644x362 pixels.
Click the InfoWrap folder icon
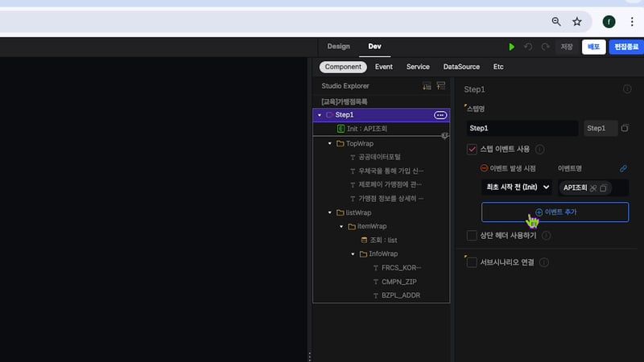pos(363,254)
